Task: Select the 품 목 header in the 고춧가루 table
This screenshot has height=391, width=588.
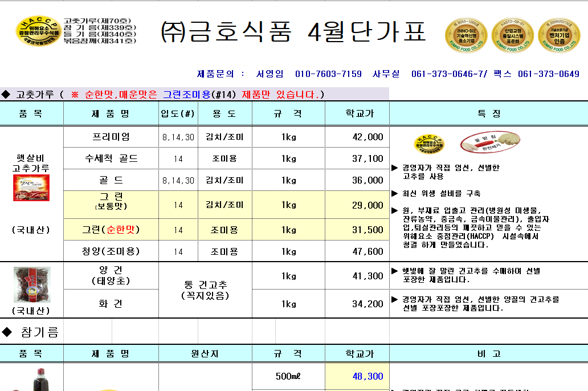Action: click(x=31, y=113)
